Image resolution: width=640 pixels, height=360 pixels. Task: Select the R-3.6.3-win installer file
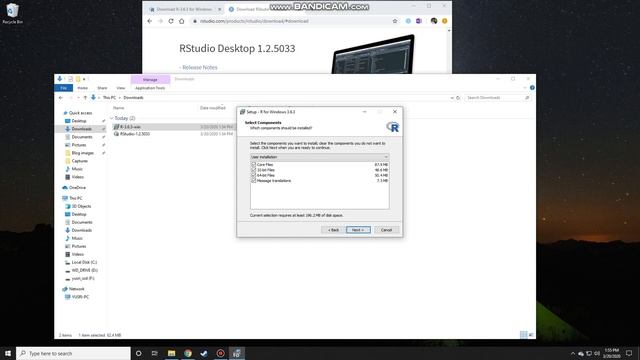130,127
